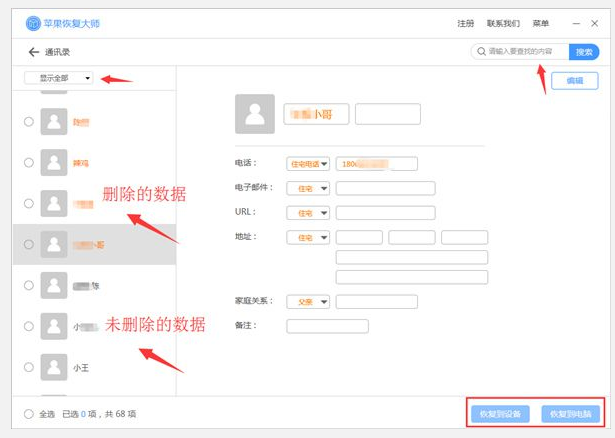The image size is (615, 438).
Task: Select the radio button of highlighted 小哥 contact
Action: coord(29,244)
